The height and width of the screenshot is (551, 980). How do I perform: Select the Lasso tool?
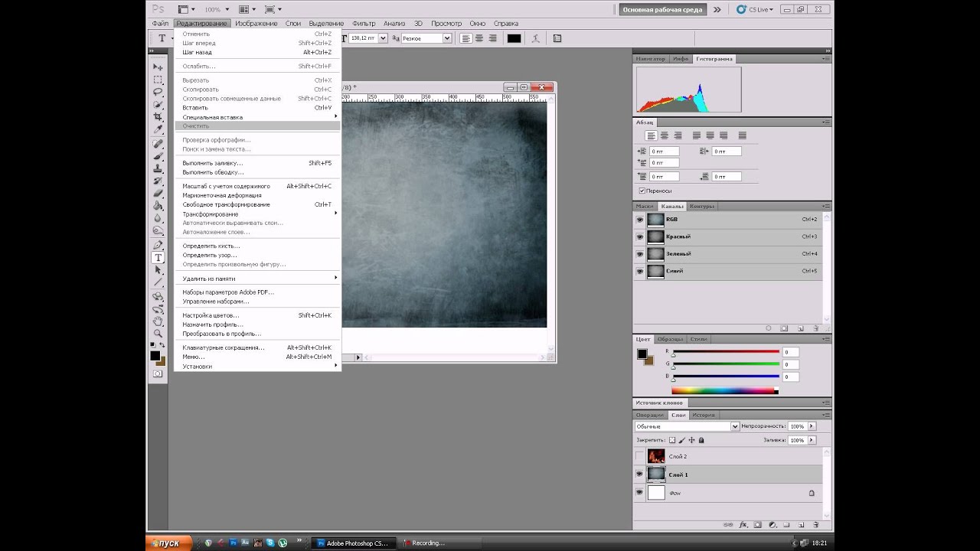pyautogui.click(x=158, y=92)
